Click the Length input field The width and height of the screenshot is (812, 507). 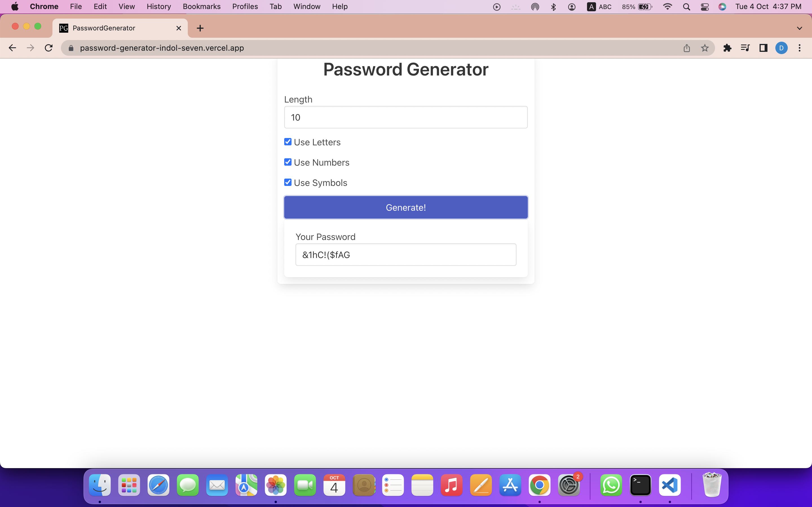[406, 117]
